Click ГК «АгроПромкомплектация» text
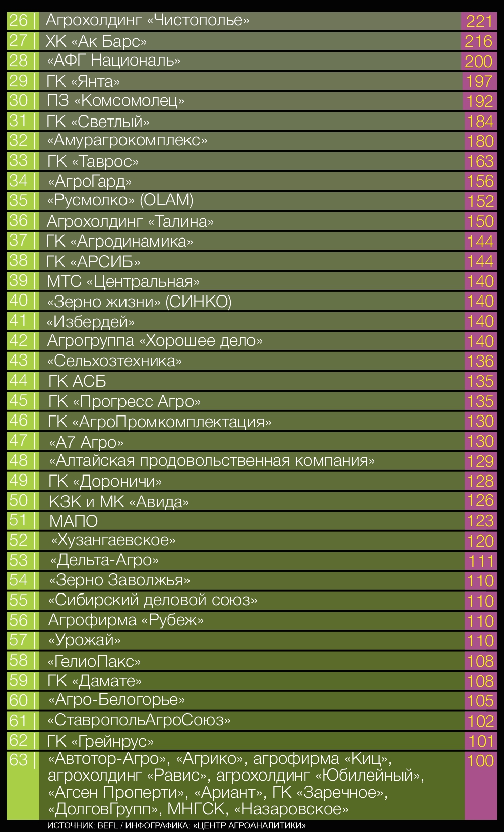 click(160, 421)
